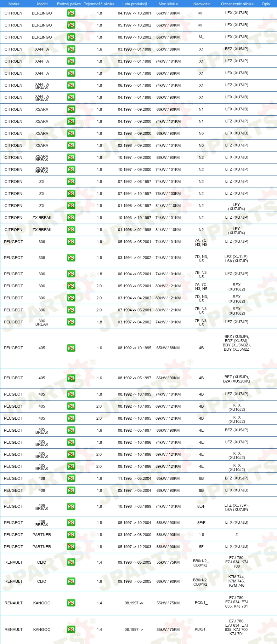Click the Moc silnika column header
The height and width of the screenshot is (644, 277).
(x=168, y=4)
